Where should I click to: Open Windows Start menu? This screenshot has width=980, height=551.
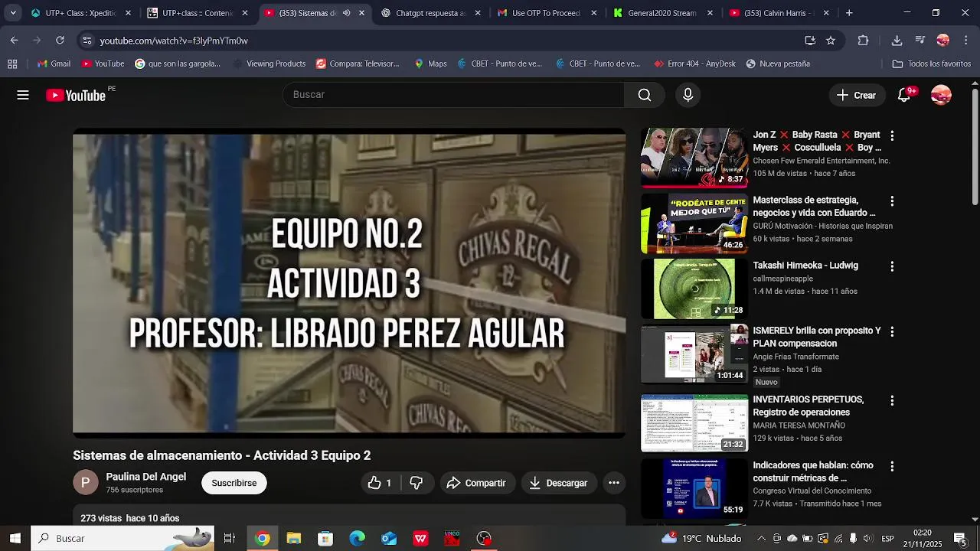(15, 539)
